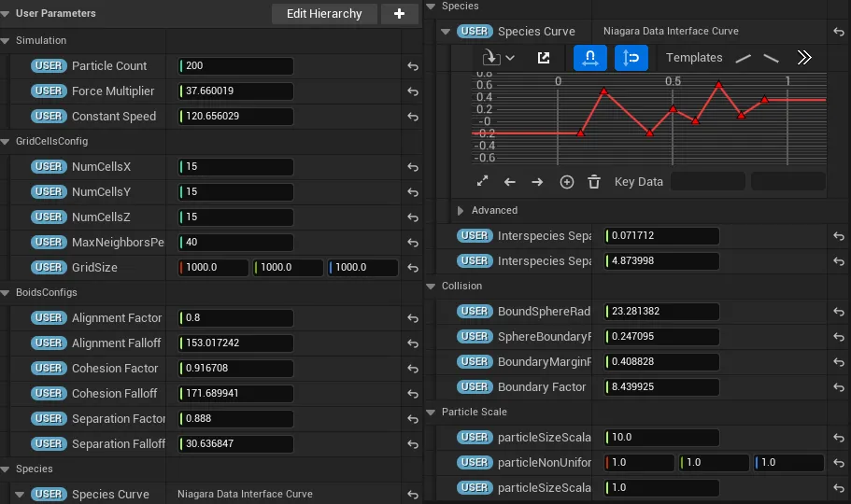Screen dimensions: 851x504
Task: Apply ramp-up linear curve template
Action: [x=743, y=58]
